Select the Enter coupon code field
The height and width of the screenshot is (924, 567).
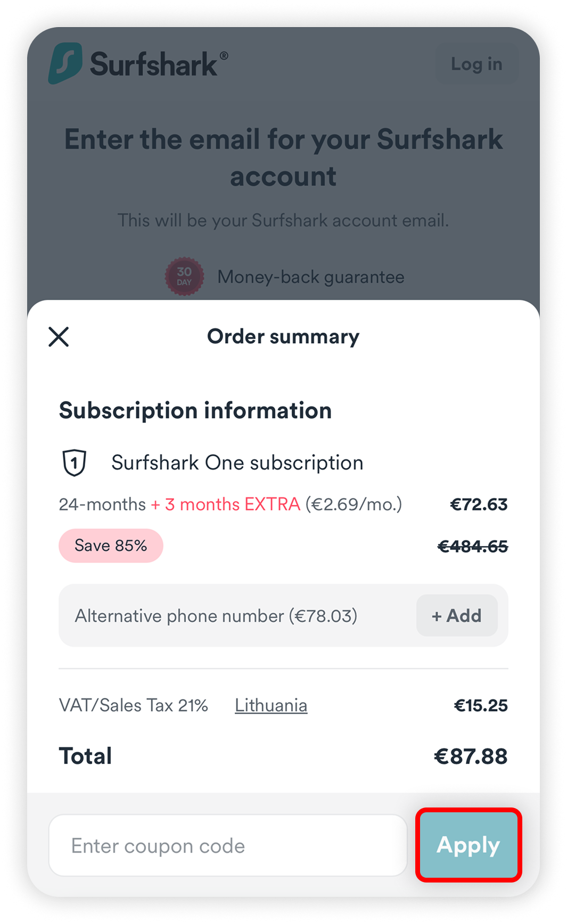tap(228, 845)
